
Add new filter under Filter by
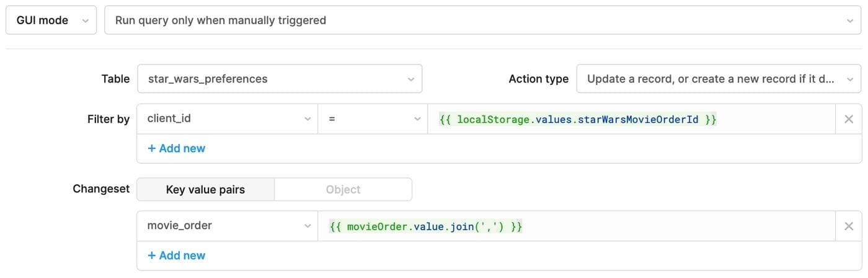click(x=177, y=148)
